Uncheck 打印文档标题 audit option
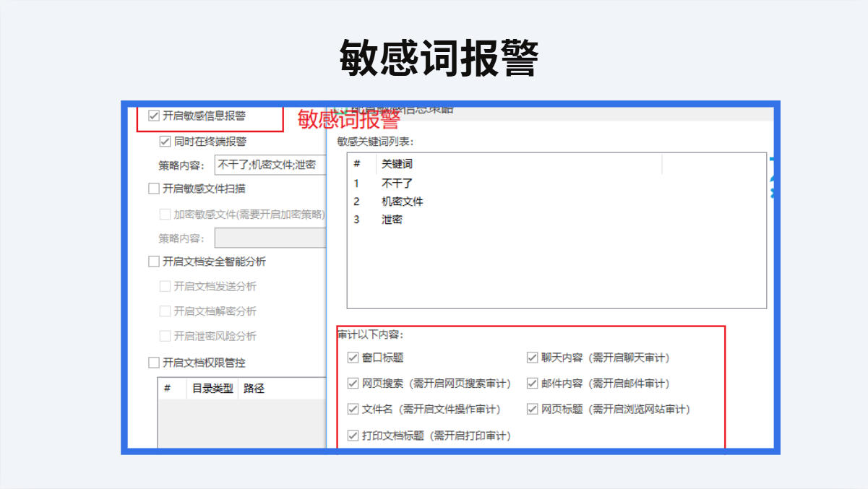 coord(353,436)
